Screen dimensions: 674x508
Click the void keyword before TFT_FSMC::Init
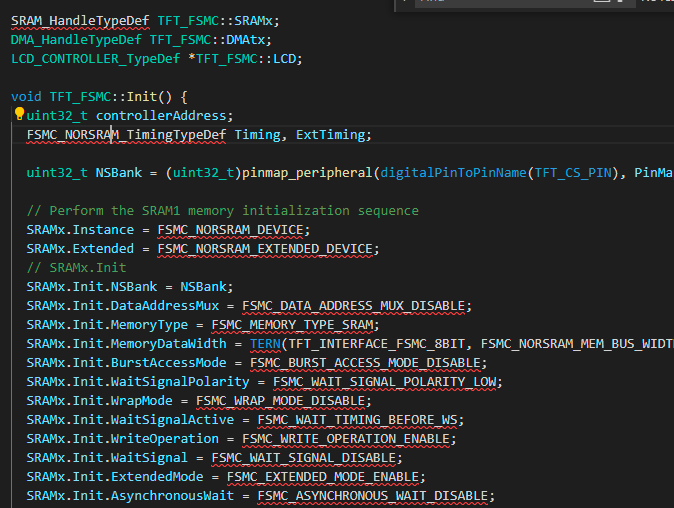pyautogui.click(x=26, y=97)
